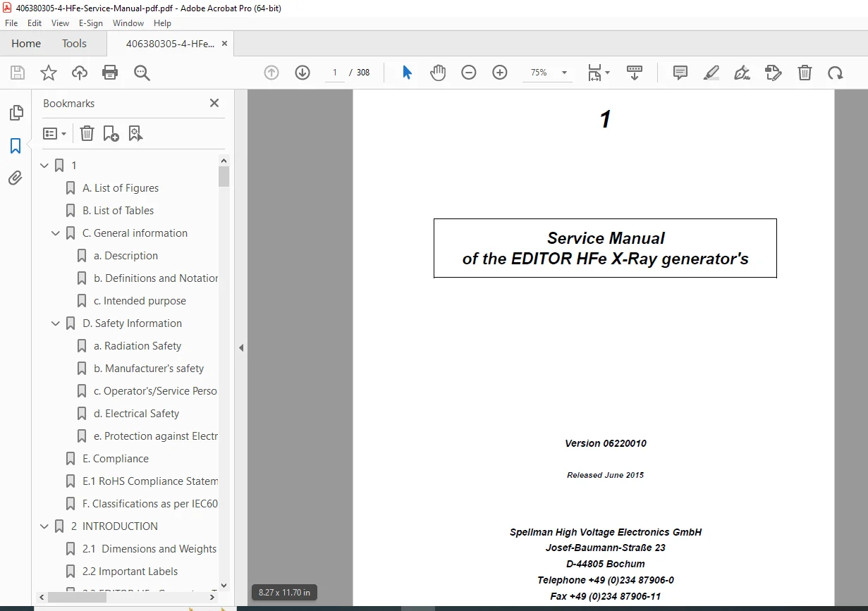
Task: Close the 406380305-4-HFe document tab
Action: pyautogui.click(x=224, y=44)
